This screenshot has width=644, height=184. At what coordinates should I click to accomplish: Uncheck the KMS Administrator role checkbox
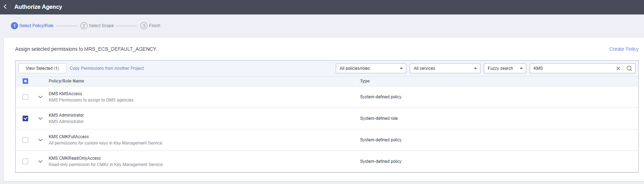(25, 118)
